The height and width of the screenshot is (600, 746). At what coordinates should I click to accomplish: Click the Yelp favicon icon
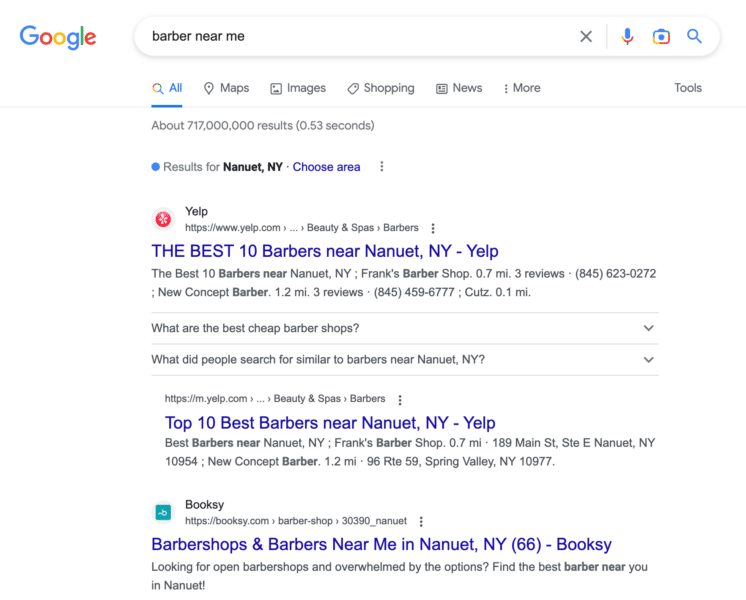(163, 219)
